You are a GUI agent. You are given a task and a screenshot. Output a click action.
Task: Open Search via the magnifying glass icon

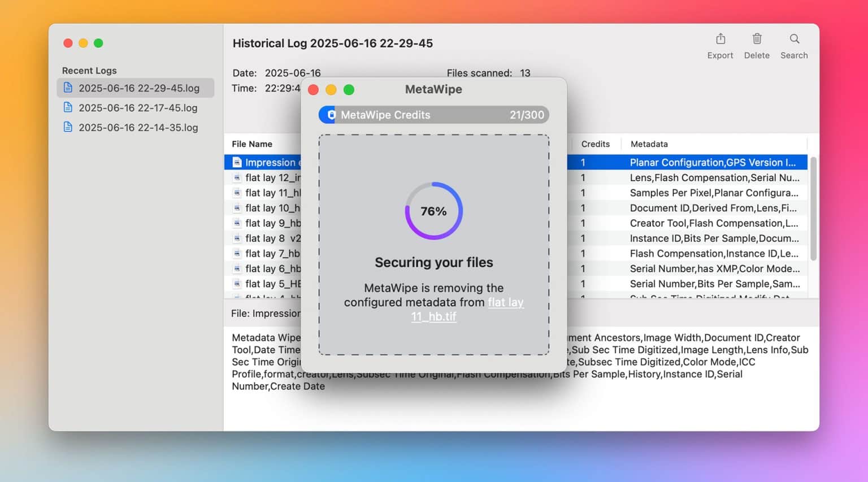794,40
